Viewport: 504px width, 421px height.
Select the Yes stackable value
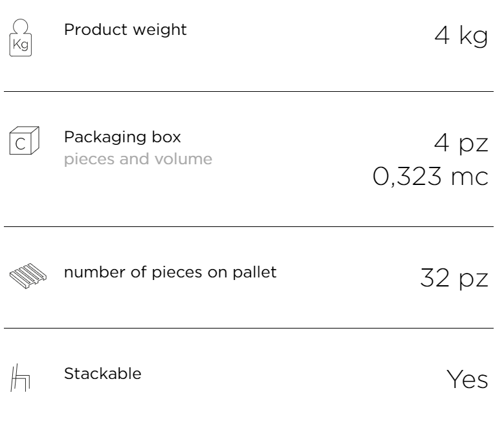click(x=467, y=379)
